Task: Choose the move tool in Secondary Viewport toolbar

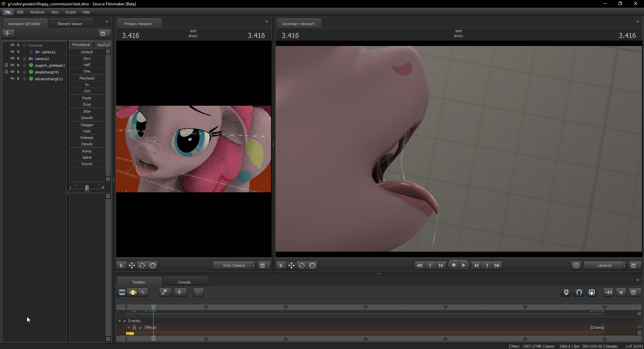Action: pyautogui.click(x=291, y=265)
